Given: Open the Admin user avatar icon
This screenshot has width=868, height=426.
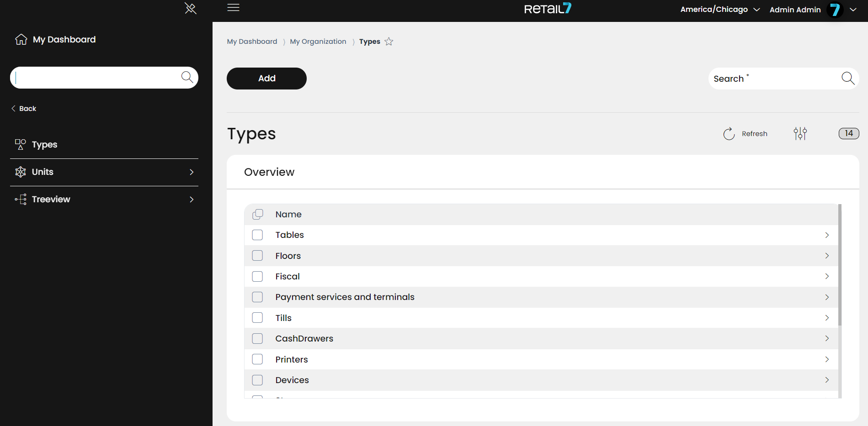Looking at the screenshot, I should click(x=835, y=10).
